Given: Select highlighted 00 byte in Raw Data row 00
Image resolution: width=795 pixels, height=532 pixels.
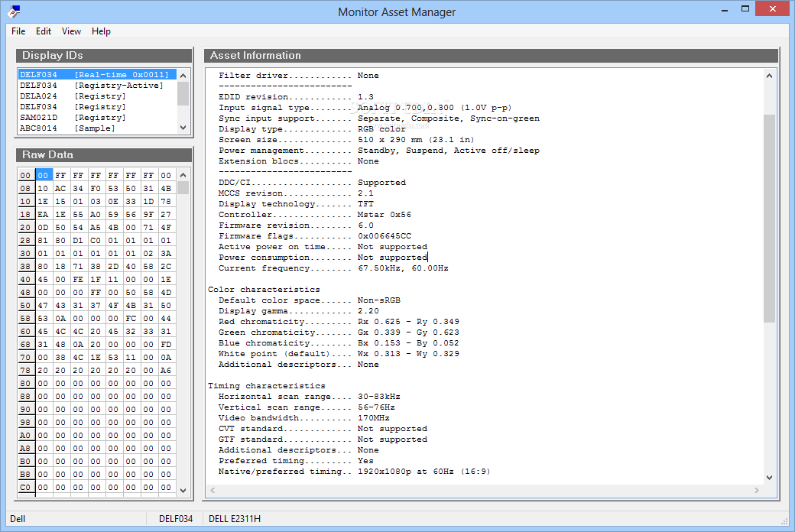Looking at the screenshot, I should click(43, 176).
